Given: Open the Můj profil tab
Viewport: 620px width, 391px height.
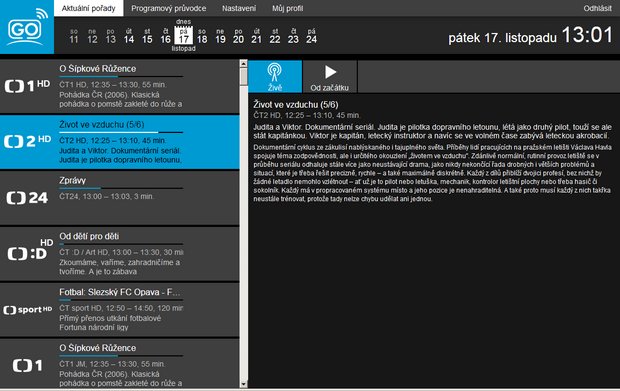Looking at the screenshot, I should pos(287,8).
